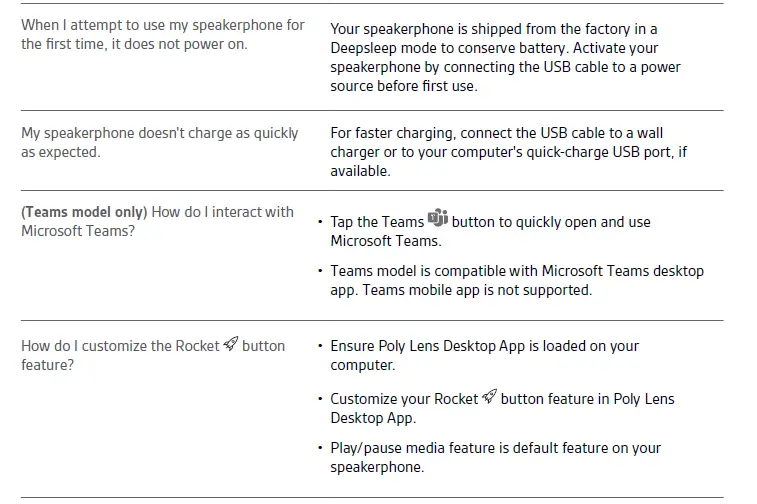This screenshot has height=504, width=757.
Task: Select the "Ensure Poly Lens Desktop App" bullet
Action: pos(485,355)
